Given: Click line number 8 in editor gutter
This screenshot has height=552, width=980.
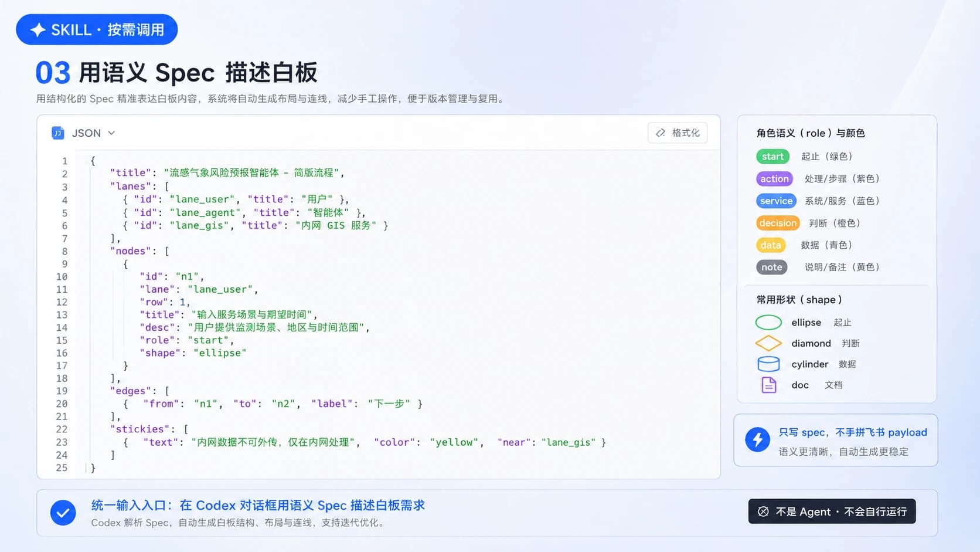Looking at the screenshot, I should (x=64, y=251).
